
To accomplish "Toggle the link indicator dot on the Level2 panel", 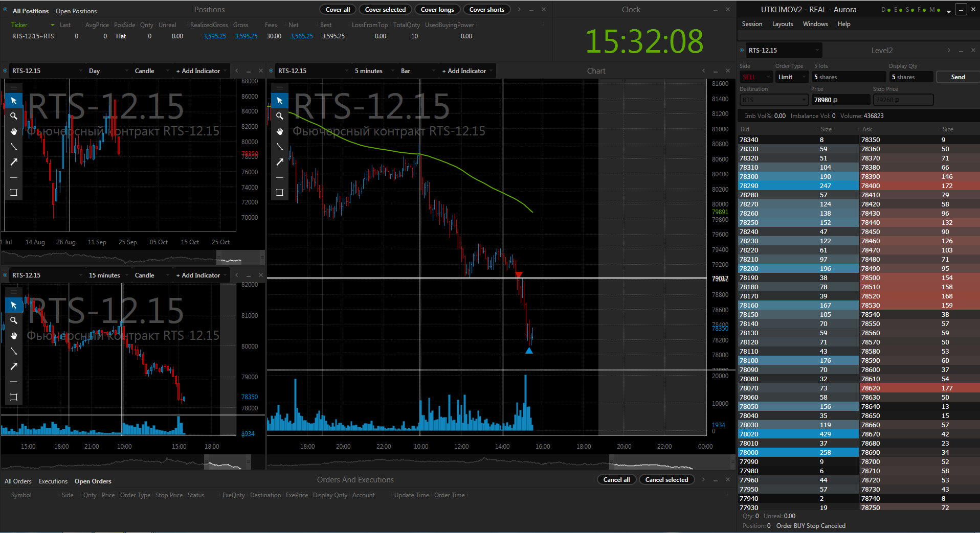I will pos(742,50).
